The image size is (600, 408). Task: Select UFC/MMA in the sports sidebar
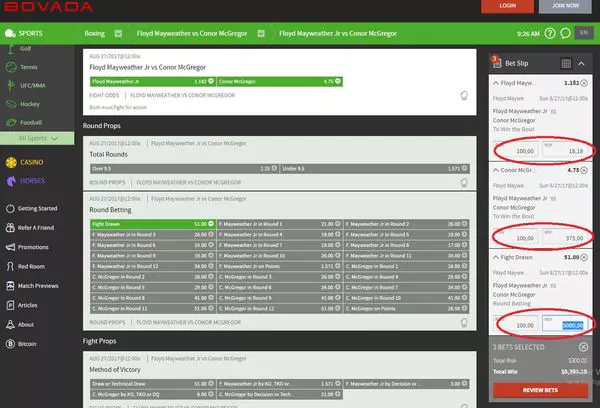pyautogui.click(x=33, y=85)
